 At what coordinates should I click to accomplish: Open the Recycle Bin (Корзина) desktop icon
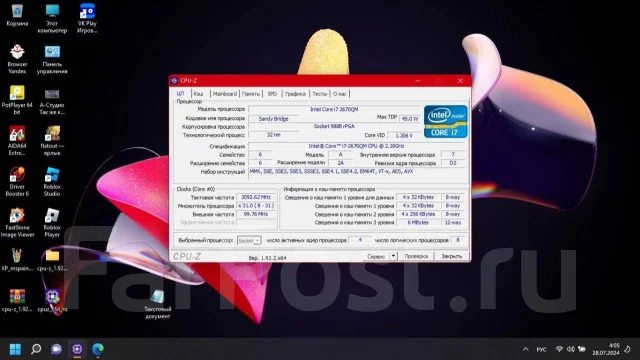[x=17, y=15]
